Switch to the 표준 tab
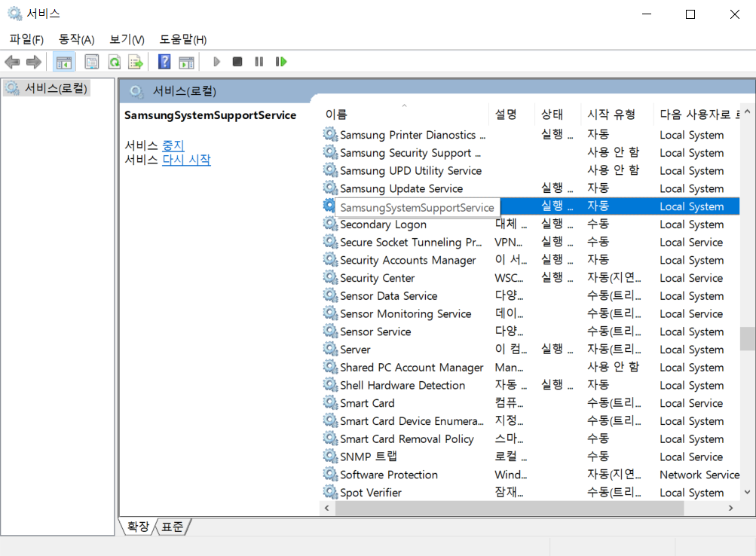 coord(173,527)
